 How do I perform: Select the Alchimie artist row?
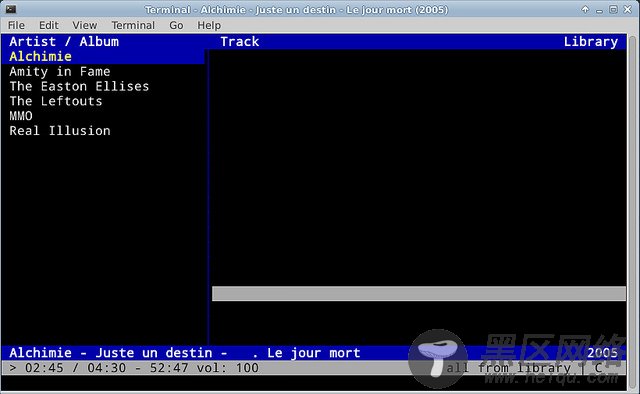[x=103, y=56]
